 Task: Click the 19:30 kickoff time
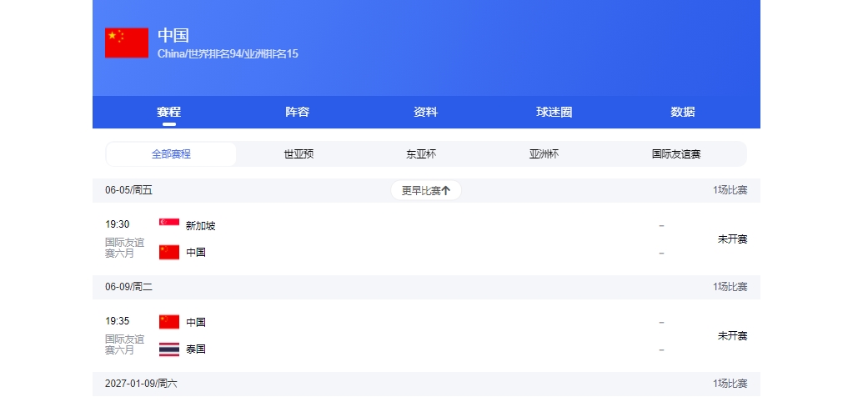(118, 224)
